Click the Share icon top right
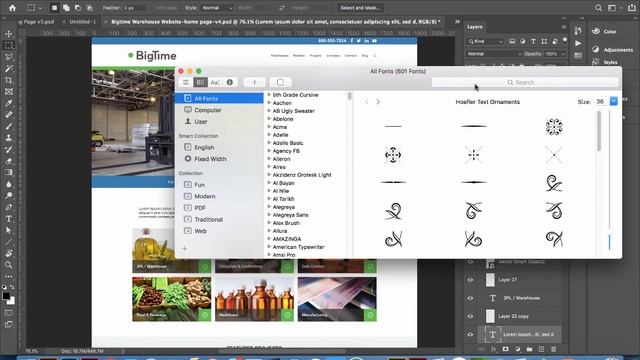640x360 pixels. pyautogui.click(x=631, y=8)
